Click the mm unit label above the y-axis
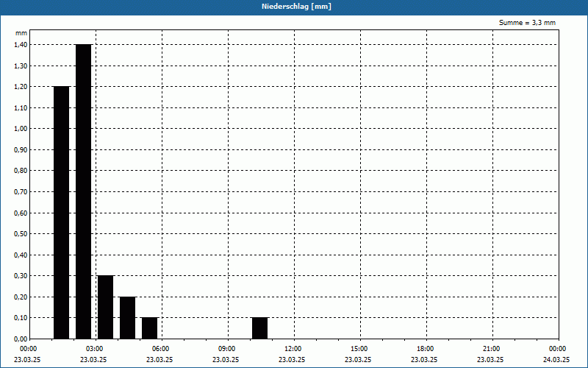 pyautogui.click(x=21, y=33)
